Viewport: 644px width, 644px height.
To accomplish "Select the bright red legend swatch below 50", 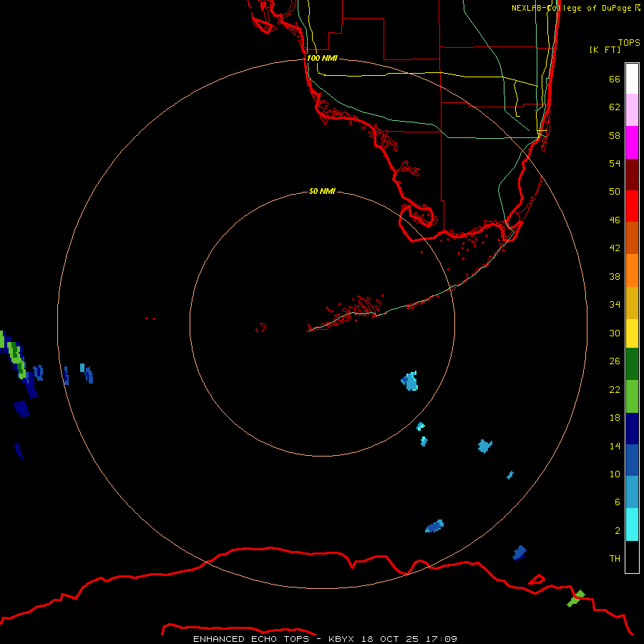I will (632, 206).
